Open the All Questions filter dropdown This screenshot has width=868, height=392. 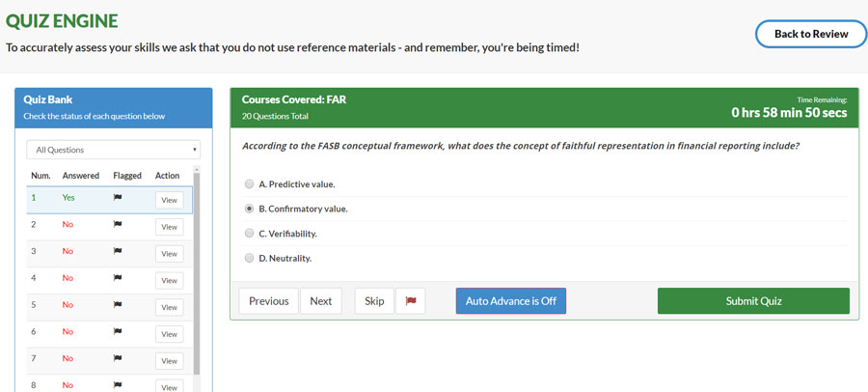click(114, 150)
